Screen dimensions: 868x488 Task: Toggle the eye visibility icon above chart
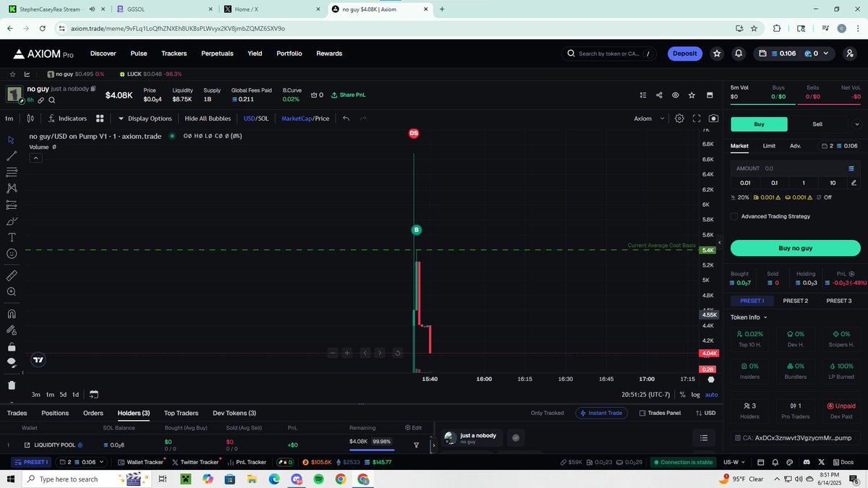[x=675, y=95]
